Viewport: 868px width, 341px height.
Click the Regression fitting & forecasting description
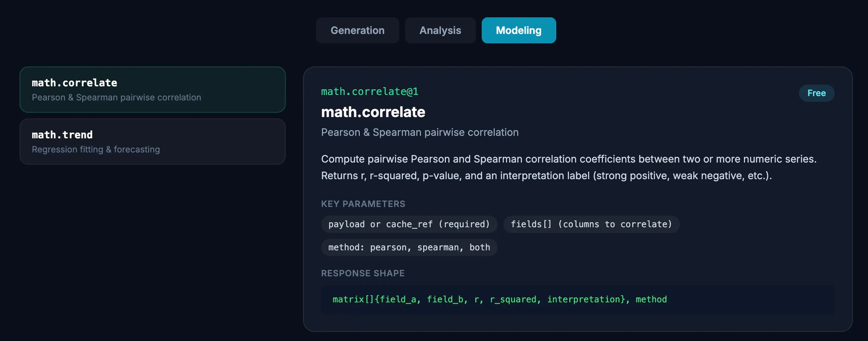point(96,149)
